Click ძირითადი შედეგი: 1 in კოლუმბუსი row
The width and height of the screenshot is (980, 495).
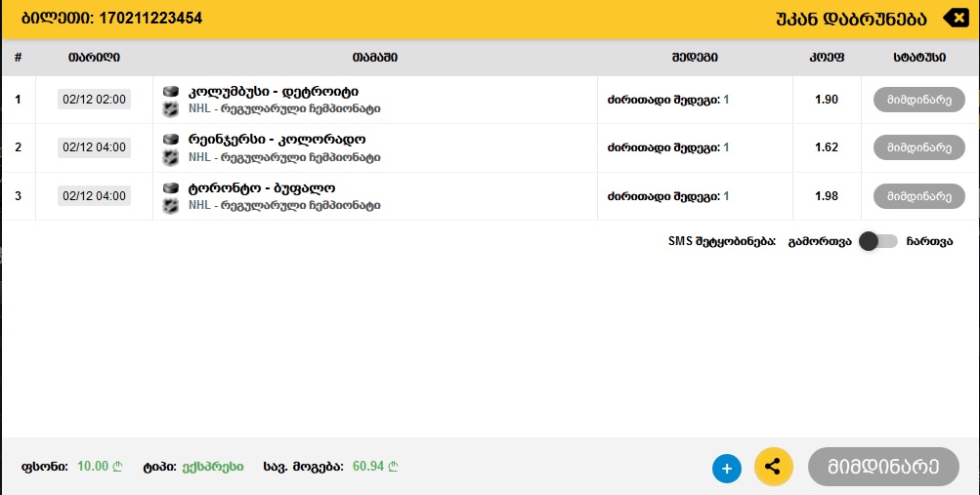[668, 100]
